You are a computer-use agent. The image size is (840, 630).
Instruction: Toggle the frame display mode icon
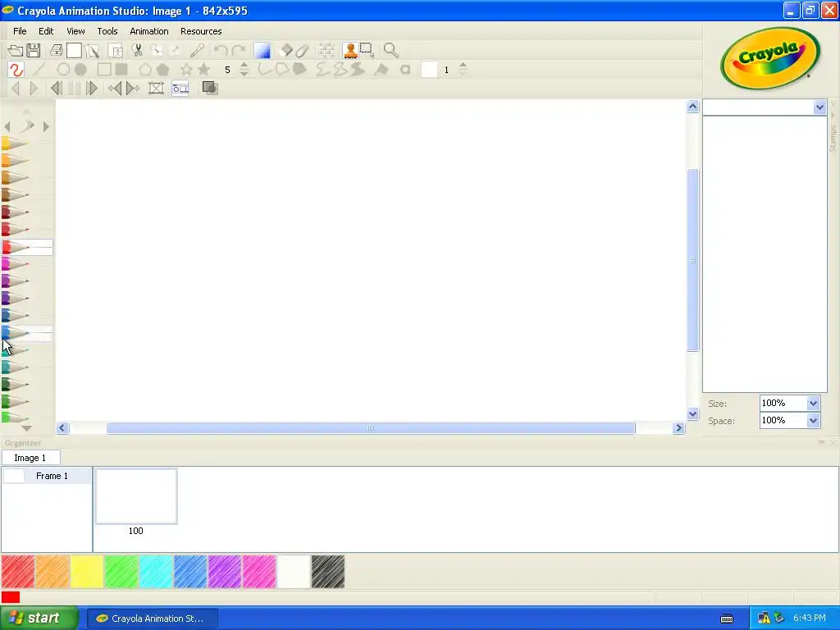click(x=180, y=88)
